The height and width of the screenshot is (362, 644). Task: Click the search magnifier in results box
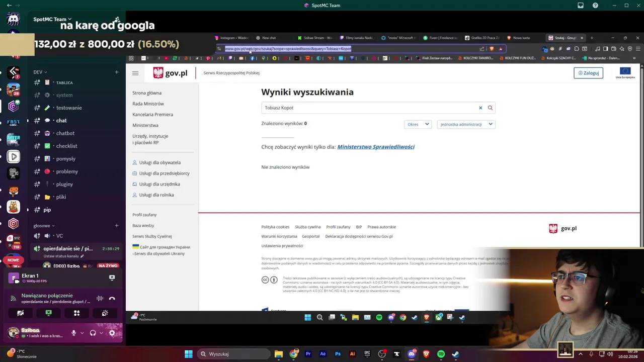tap(490, 108)
